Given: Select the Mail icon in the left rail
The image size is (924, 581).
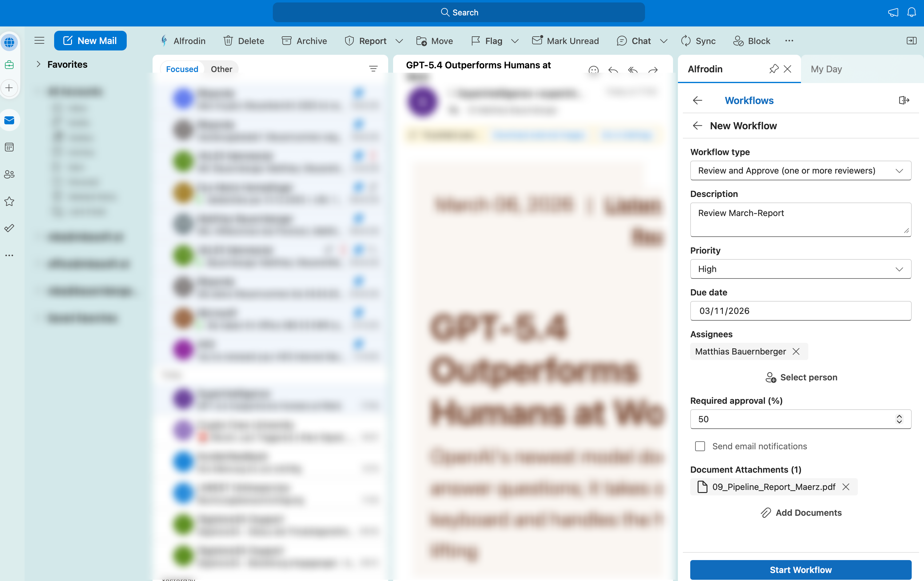Looking at the screenshot, I should point(9,120).
